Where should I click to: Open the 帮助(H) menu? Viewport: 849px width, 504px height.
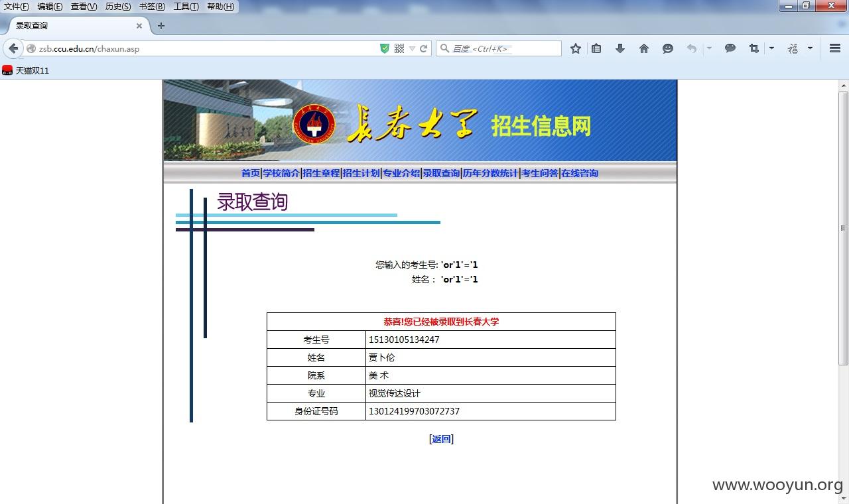click(x=220, y=7)
